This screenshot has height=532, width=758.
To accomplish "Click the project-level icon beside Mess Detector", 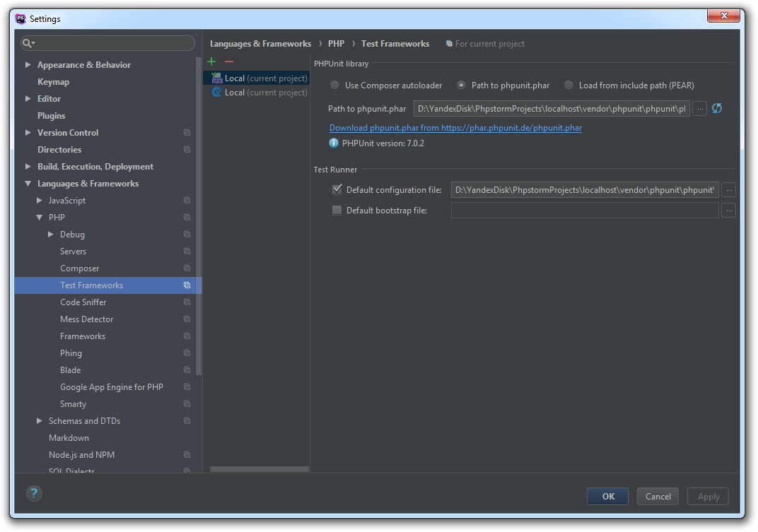I will coord(187,319).
